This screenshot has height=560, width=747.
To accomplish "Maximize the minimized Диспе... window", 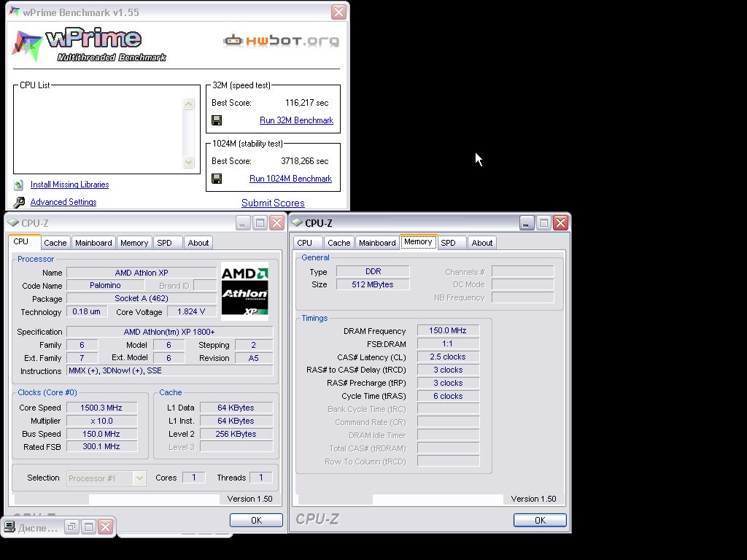I will point(88,526).
